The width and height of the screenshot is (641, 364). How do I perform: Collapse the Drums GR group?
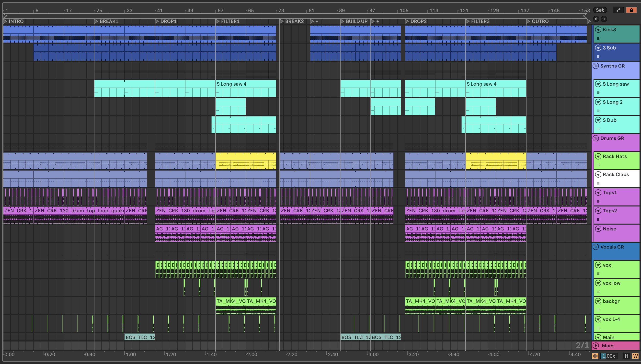(x=596, y=138)
